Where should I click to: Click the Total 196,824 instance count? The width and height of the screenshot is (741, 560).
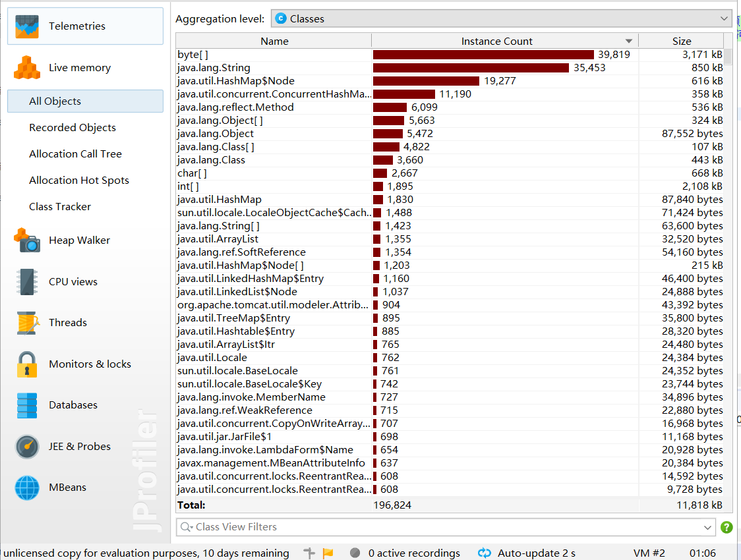392,505
